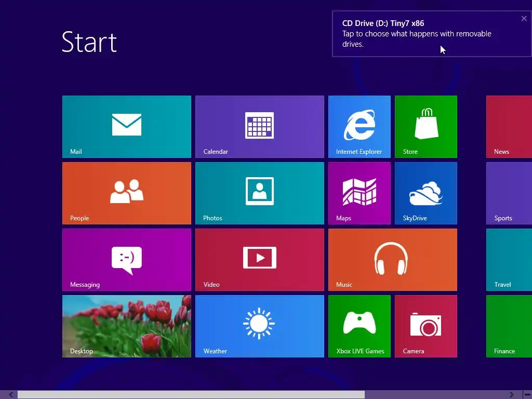The height and width of the screenshot is (399, 532).
Task: Open the Video tile
Action: coord(260,260)
